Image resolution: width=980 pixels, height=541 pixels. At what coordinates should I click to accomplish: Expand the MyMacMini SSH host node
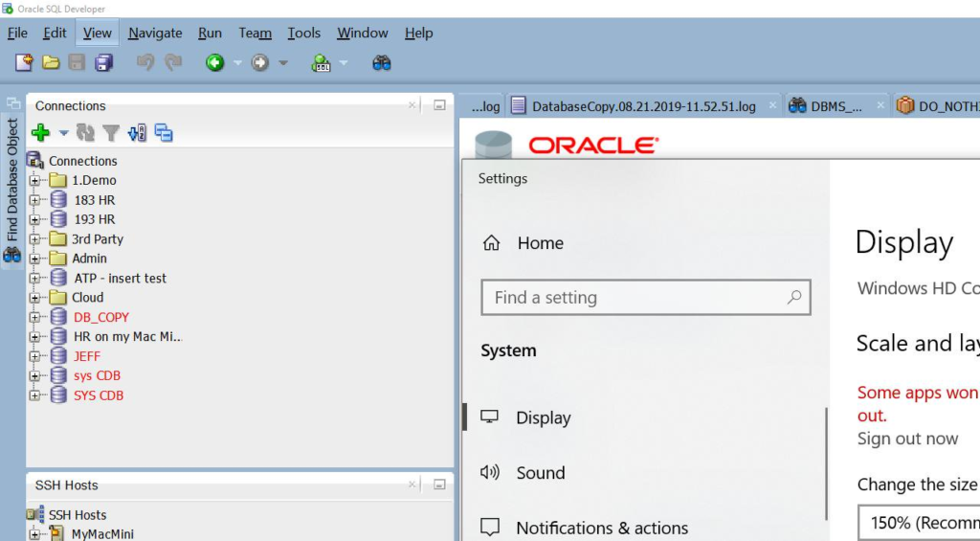[x=34, y=534]
